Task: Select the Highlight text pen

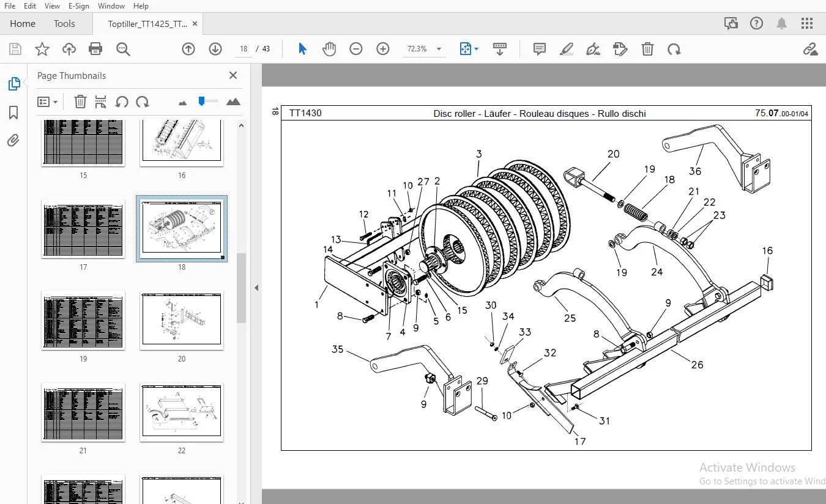Action: coord(566,49)
